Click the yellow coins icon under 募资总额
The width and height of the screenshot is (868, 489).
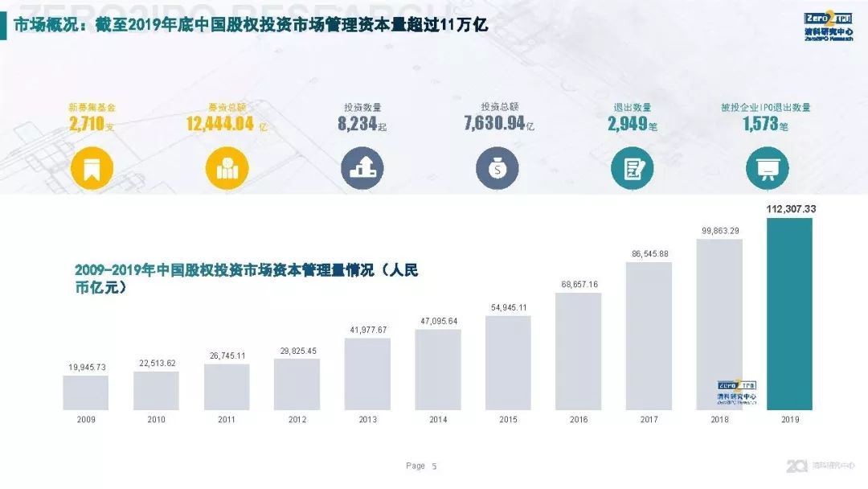pyautogui.click(x=227, y=169)
